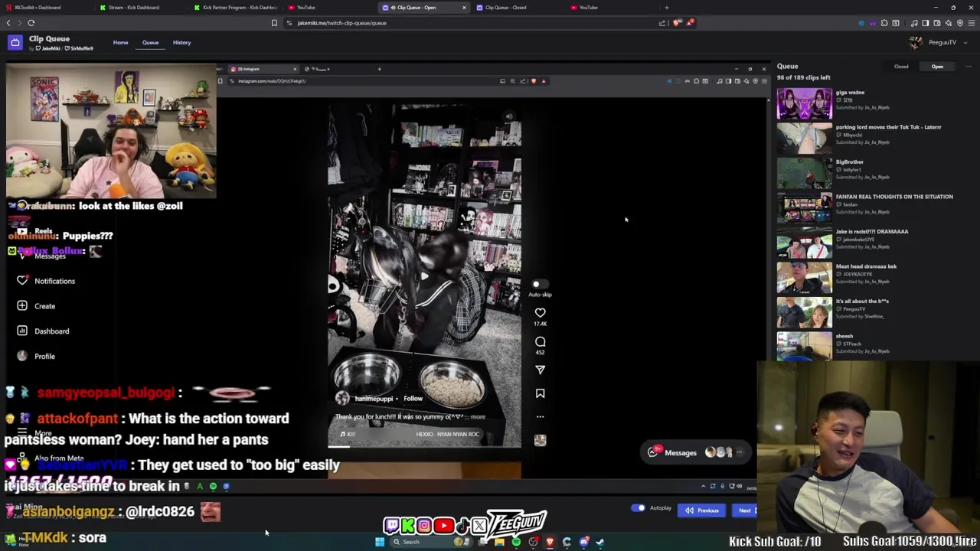Seek on the reel's progress bar
Viewport: 980px width, 551px height.
[x=425, y=446]
